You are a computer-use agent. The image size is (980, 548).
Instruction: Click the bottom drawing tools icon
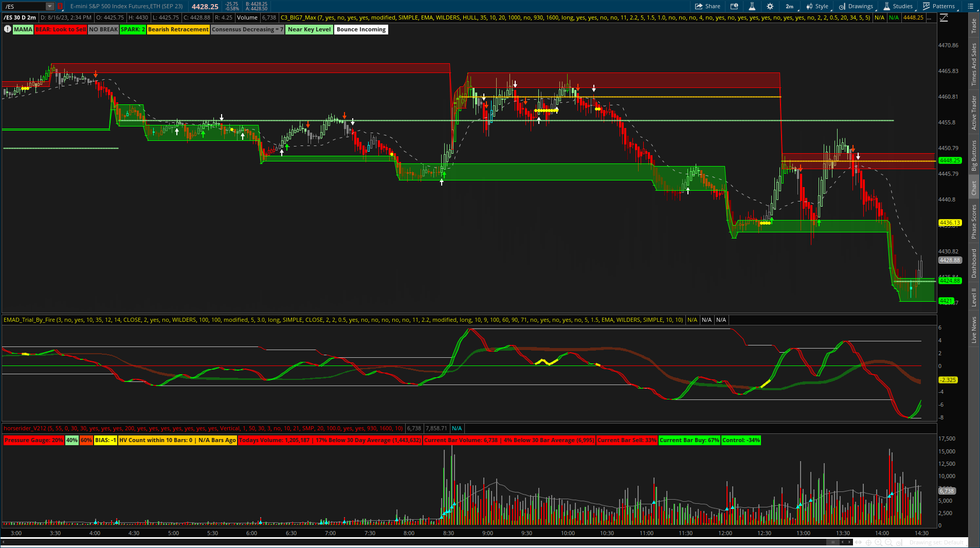(899, 542)
